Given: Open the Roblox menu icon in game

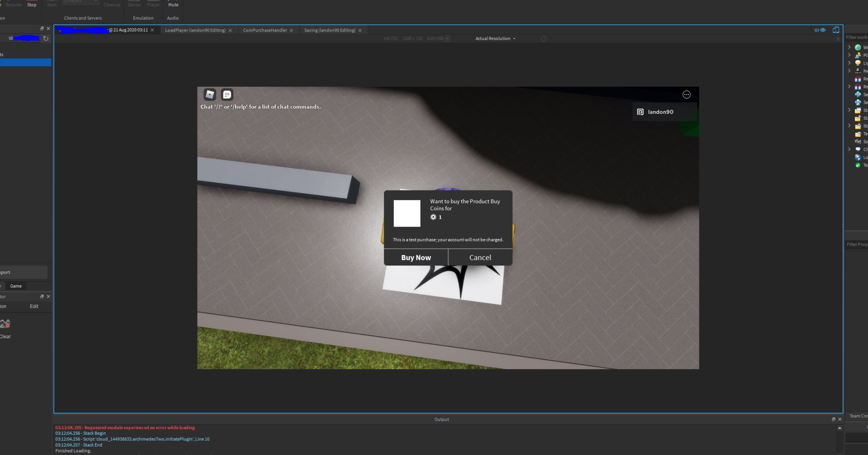Looking at the screenshot, I should pyautogui.click(x=210, y=94).
